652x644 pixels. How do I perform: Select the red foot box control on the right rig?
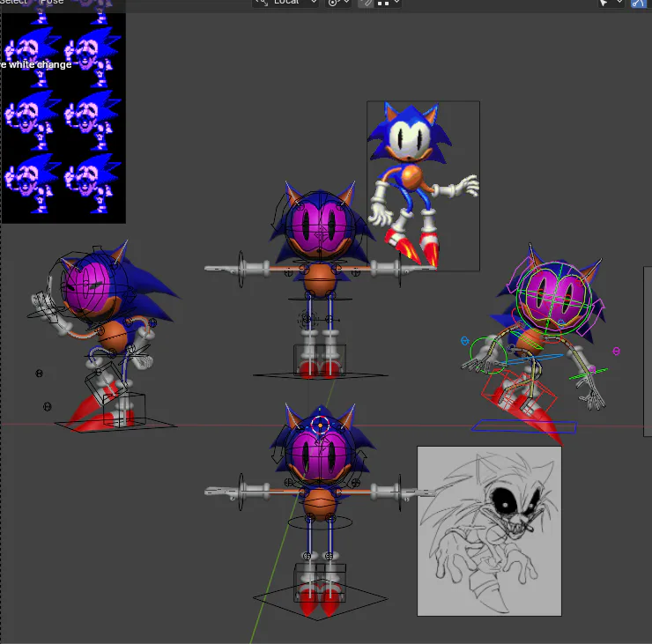pyautogui.click(x=519, y=393)
